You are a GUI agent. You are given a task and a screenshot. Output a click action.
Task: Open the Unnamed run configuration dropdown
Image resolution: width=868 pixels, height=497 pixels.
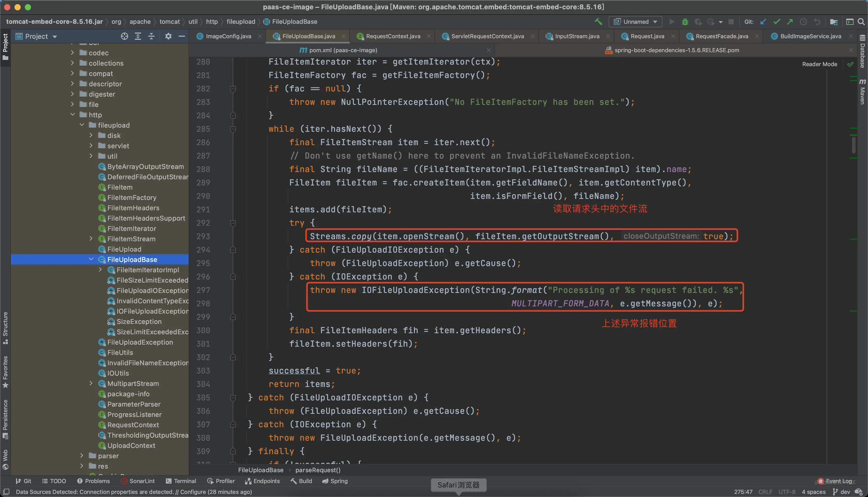636,22
